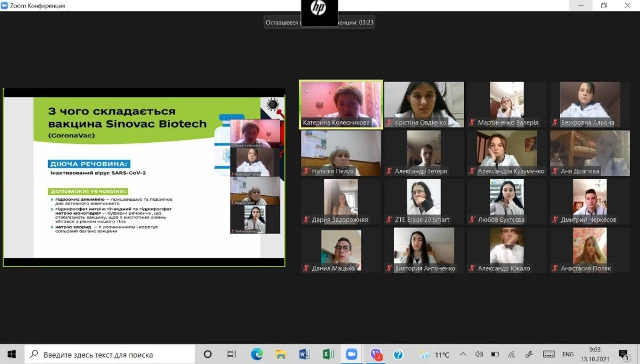Open Wi-Fi network settings from tray

pyautogui.click(x=511, y=354)
